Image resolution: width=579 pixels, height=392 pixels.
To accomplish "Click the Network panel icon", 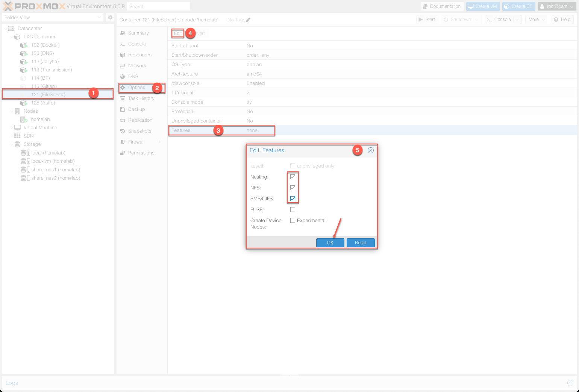I will click(x=123, y=65).
